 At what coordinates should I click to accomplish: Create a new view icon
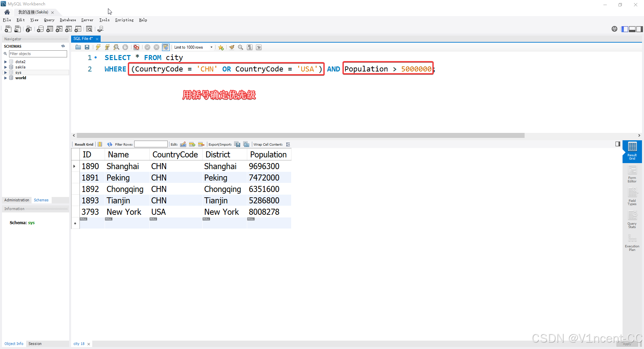click(59, 29)
